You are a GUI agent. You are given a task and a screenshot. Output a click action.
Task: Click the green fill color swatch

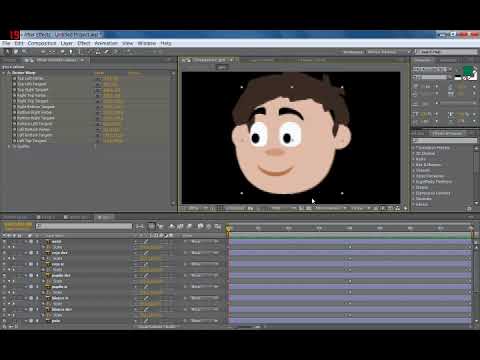(468, 70)
